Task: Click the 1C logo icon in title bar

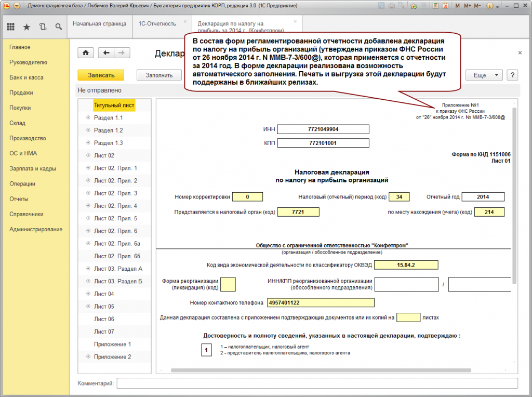Action: pos(6,6)
